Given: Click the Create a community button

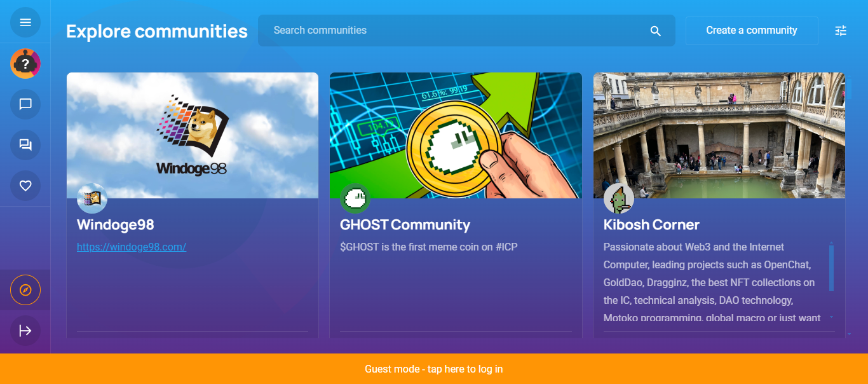Looking at the screenshot, I should click(x=751, y=30).
